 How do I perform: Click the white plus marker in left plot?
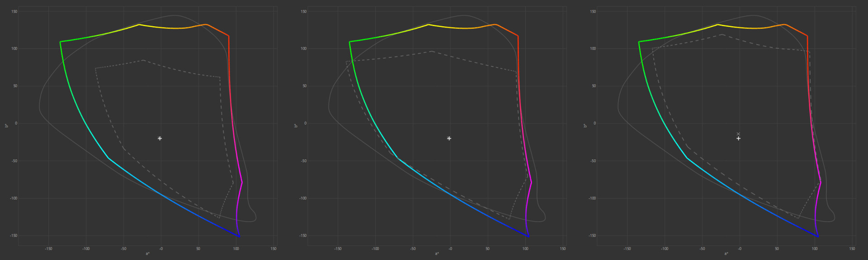point(160,138)
